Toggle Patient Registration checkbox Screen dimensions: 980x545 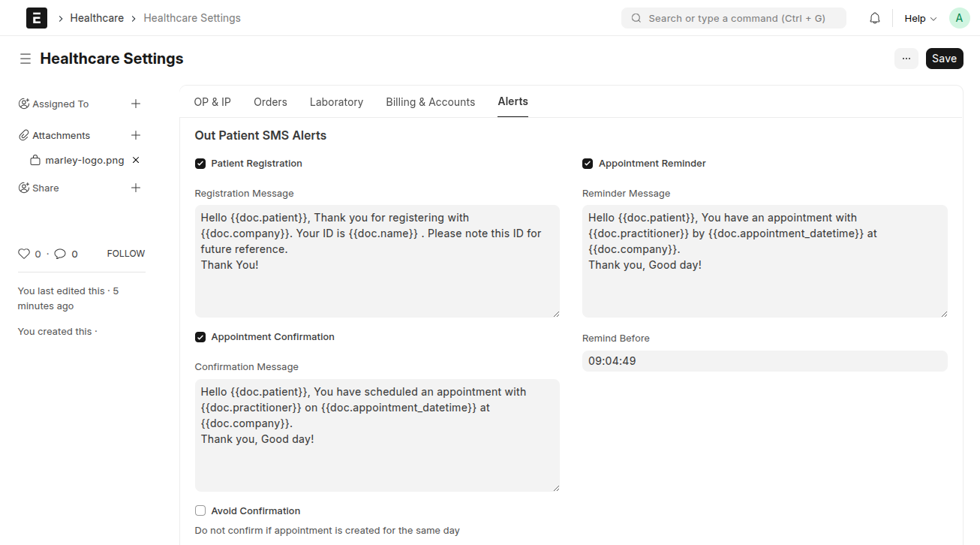click(200, 164)
